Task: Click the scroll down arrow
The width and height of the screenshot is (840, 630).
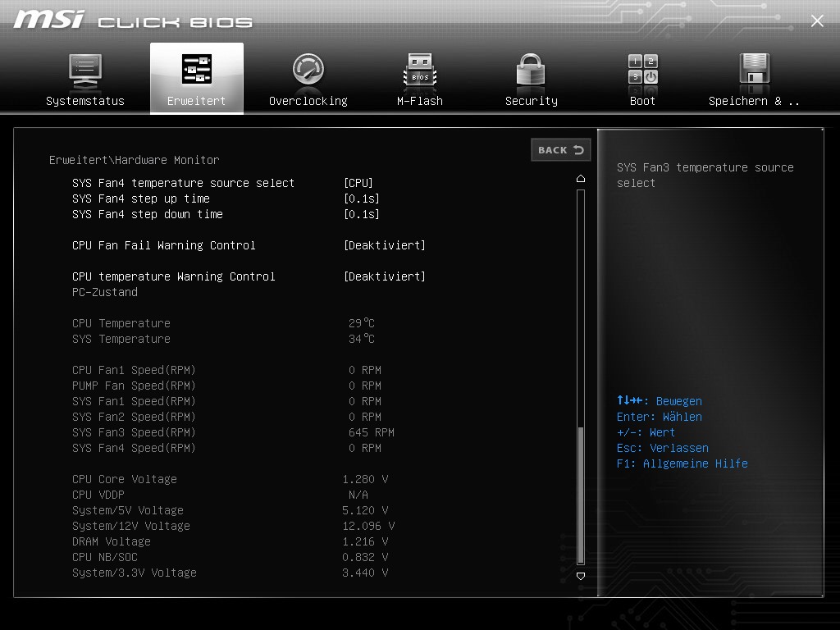Action: [x=581, y=577]
